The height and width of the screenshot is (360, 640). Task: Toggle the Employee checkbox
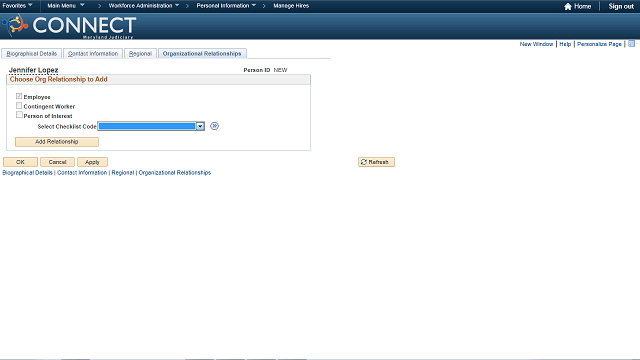tap(19, 96)
